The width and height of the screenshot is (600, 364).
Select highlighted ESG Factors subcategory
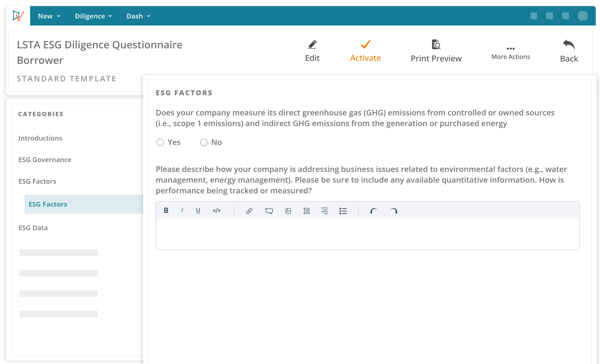tap(84, 204)
